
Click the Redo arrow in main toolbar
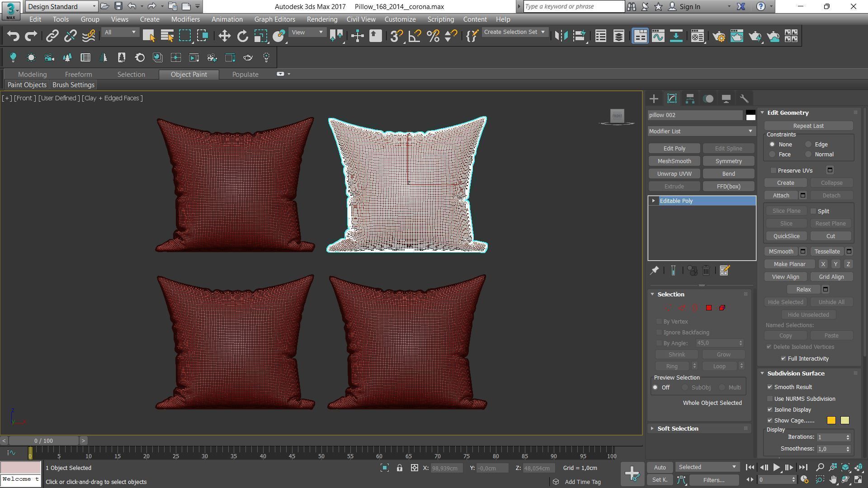tap(31, 36)
